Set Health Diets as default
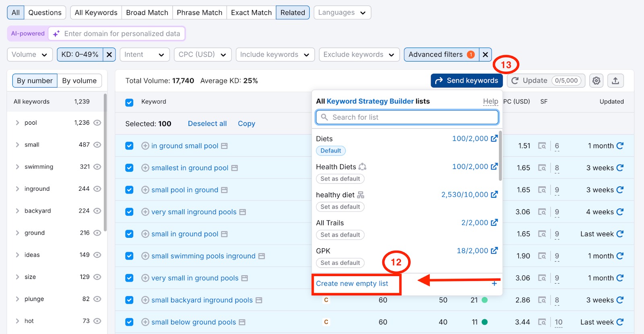The height and width of the screenshot is (334, 644). (x=340, y=179)
